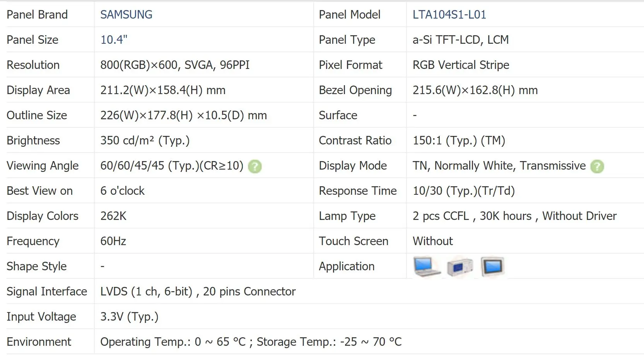This screenshot has height=357, width=644.
Task: Click the Pixel Format RGB Vertical Stripe value
Action: 461,65
